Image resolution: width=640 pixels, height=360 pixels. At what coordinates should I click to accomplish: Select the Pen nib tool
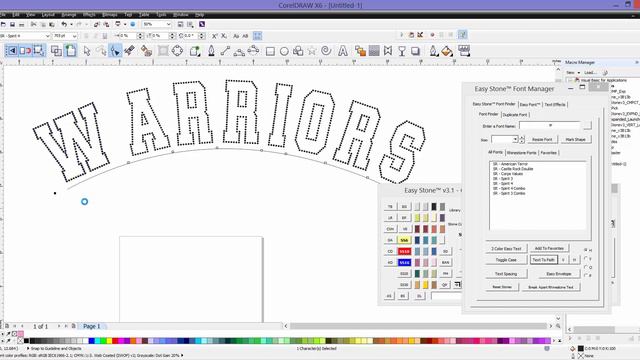(x=211, y=51)
